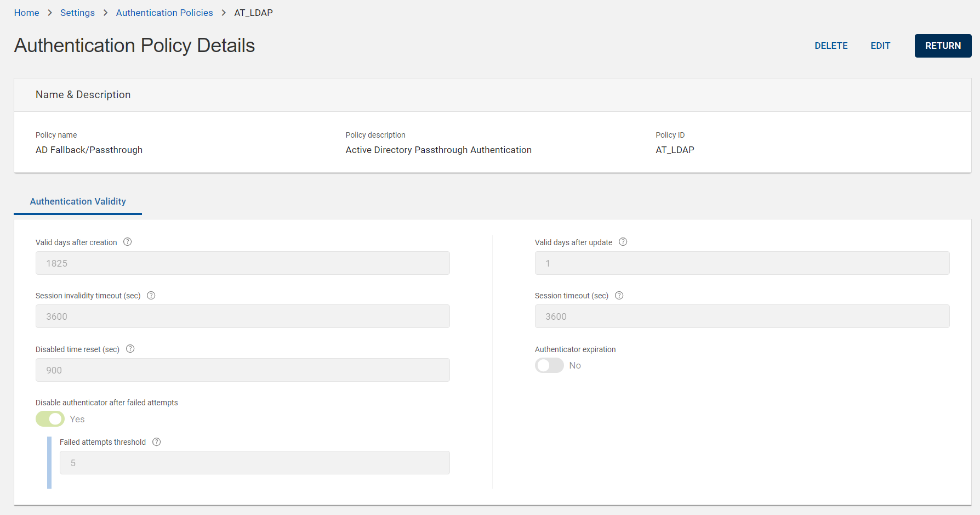This screenshot has width=980, height=515.
Task: Switch to the Authentication Validity tab
Action: 78,201
